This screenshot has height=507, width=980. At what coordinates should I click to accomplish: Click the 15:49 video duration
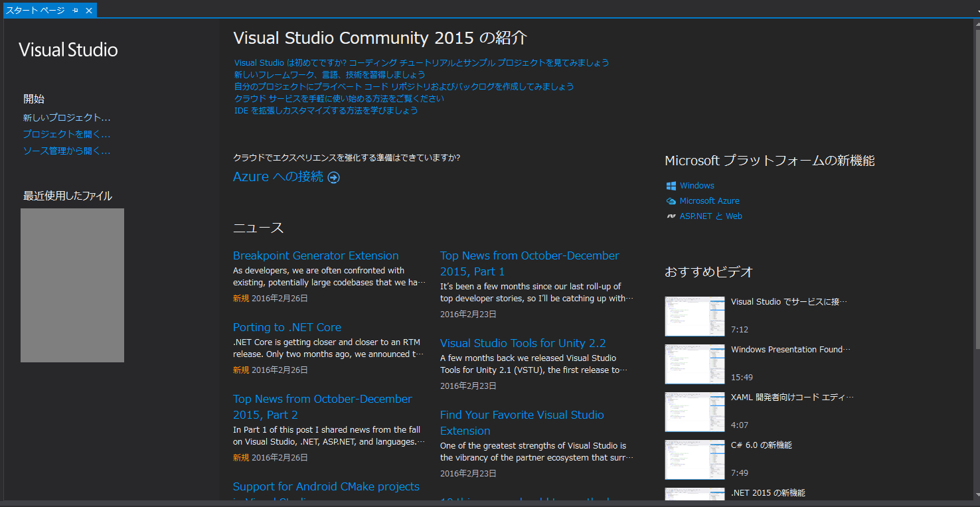pos(742,378)
